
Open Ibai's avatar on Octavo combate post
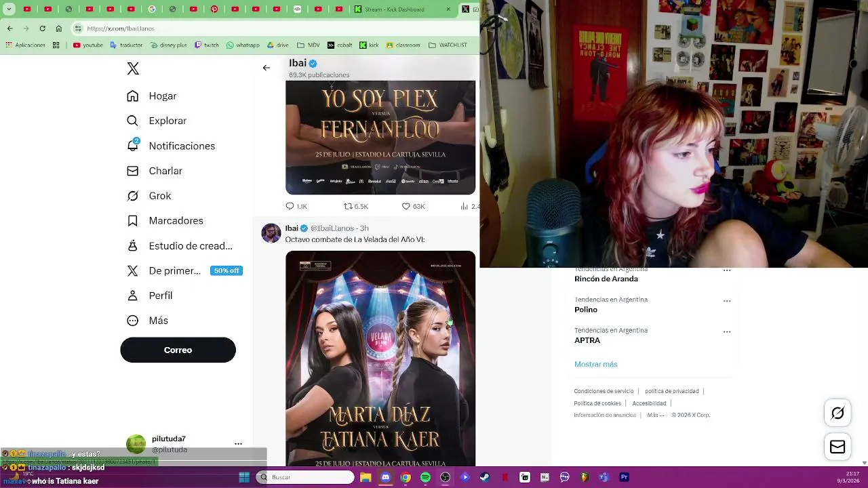(271, 232)
